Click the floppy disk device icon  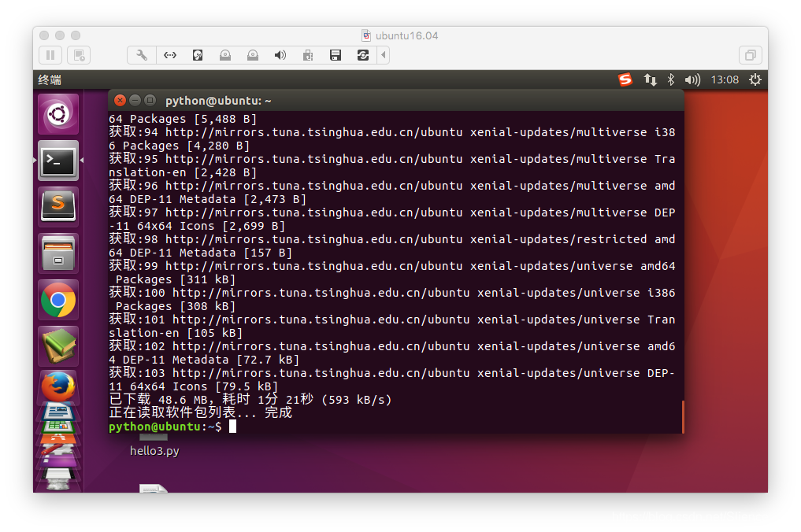pos(335,55)
